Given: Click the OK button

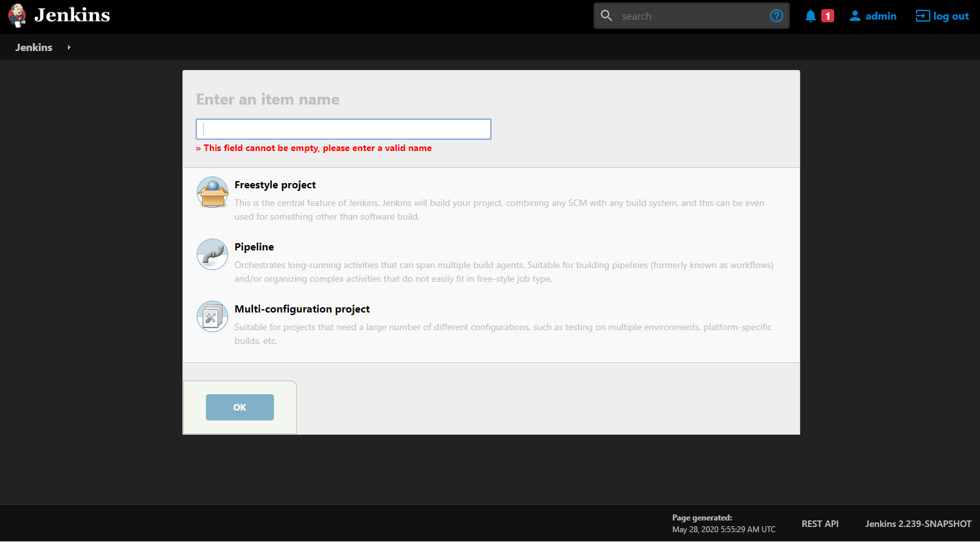Looking at the screenshot, I should (240, 407).
